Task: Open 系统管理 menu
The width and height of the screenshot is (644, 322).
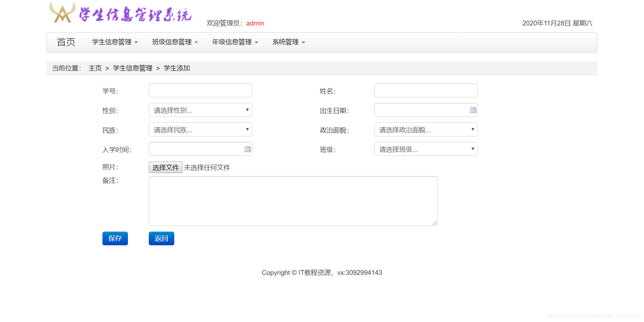Action: click(x=289, y=42)
